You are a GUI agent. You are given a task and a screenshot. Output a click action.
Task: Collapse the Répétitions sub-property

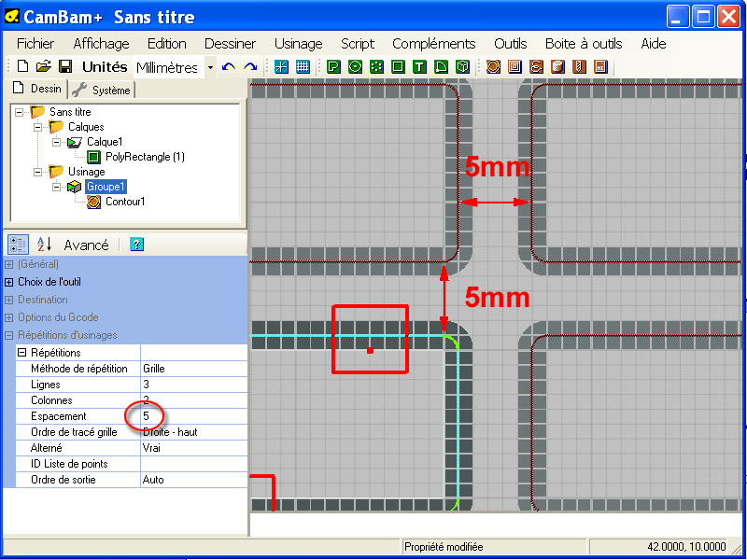coord(21,353)
